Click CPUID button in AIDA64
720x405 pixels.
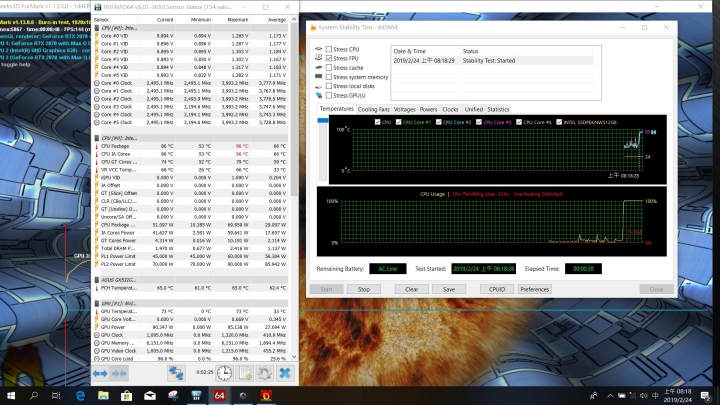497,289
